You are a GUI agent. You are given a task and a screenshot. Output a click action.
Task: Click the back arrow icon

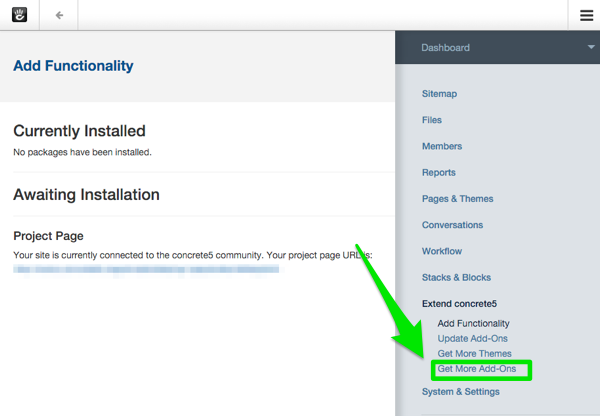coord(59,15)
